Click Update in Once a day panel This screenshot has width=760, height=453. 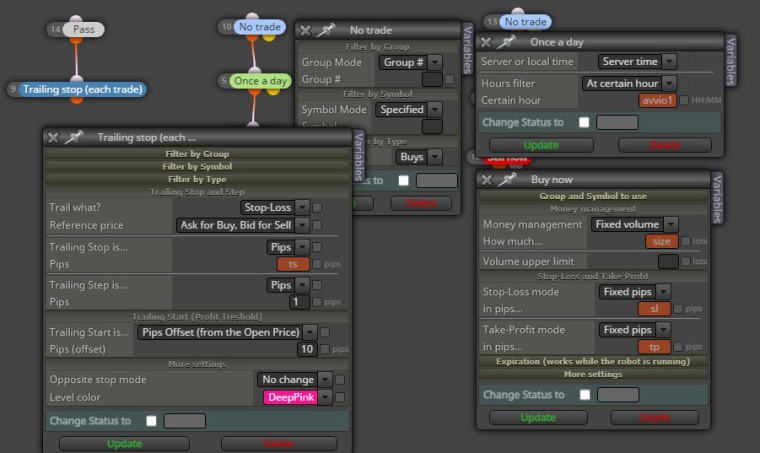pos(541,145)
